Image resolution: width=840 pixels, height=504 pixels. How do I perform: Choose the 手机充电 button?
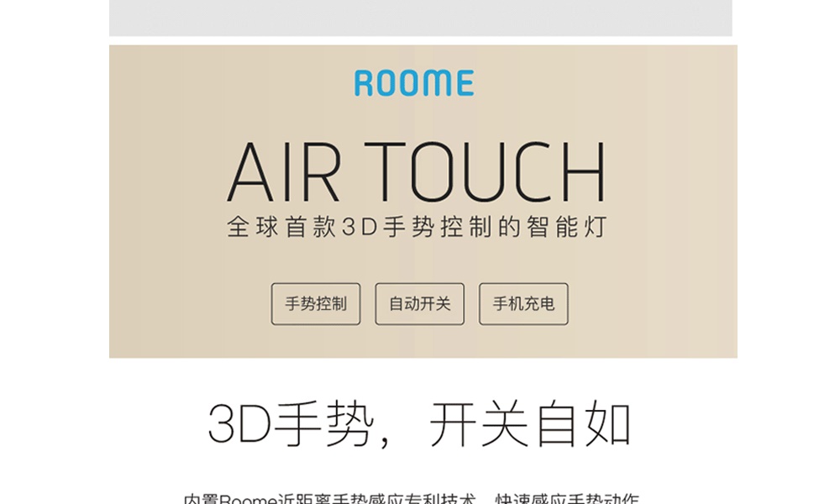523,304
